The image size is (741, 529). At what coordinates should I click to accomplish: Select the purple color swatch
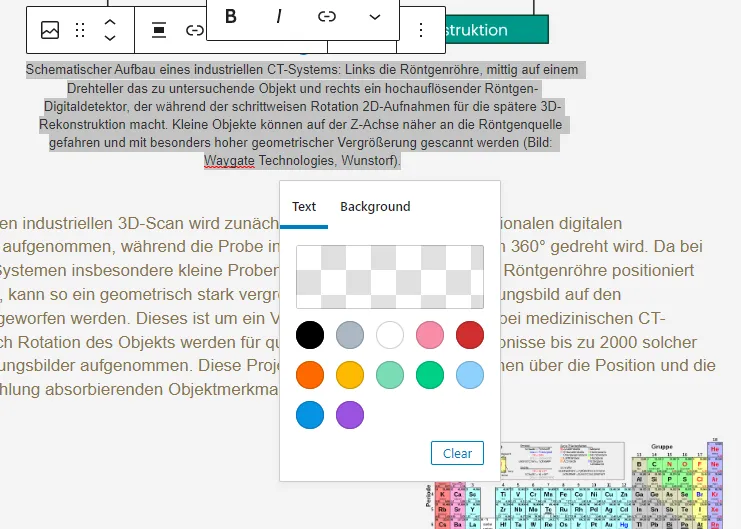[350, 415]
